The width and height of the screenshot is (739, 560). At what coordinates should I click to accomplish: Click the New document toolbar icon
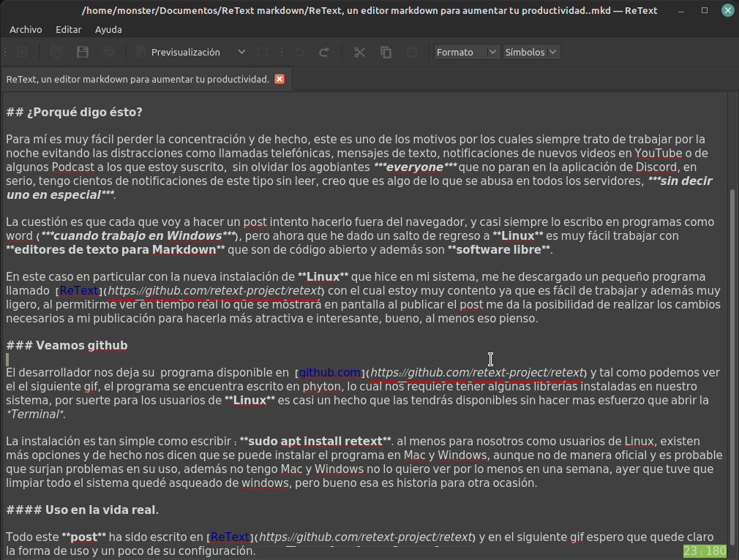click(x=22, y=52)
